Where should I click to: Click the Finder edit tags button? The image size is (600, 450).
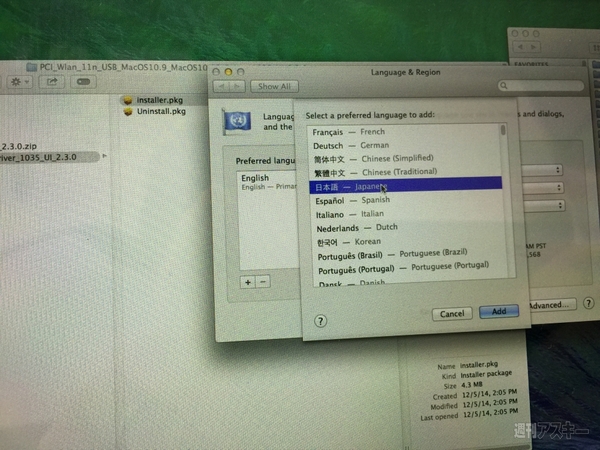pyautogui.click(x=83, y=82)
